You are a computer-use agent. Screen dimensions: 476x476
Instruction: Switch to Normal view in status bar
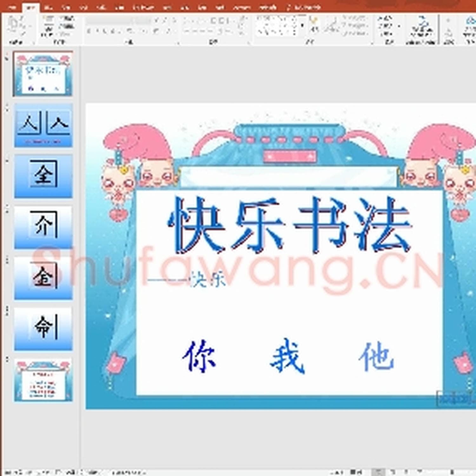point(378,472)
